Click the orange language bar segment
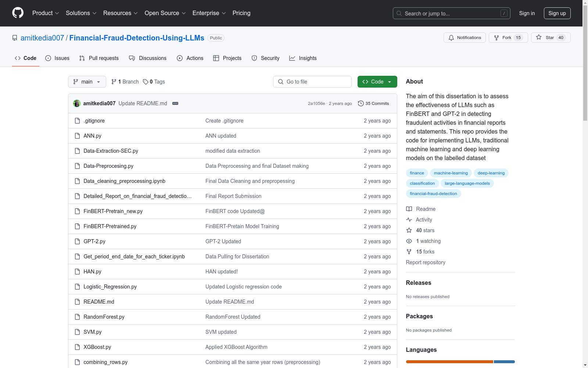 (x=449, y=362)
